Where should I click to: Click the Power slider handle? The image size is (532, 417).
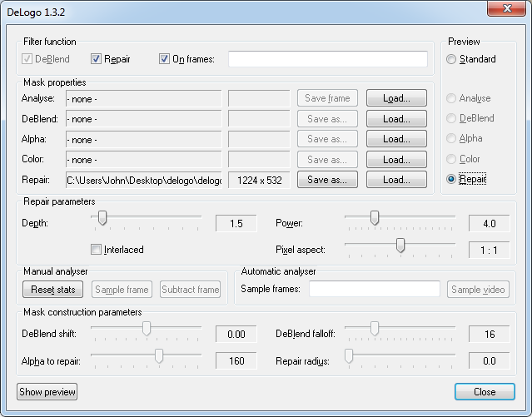click(375, 218)
